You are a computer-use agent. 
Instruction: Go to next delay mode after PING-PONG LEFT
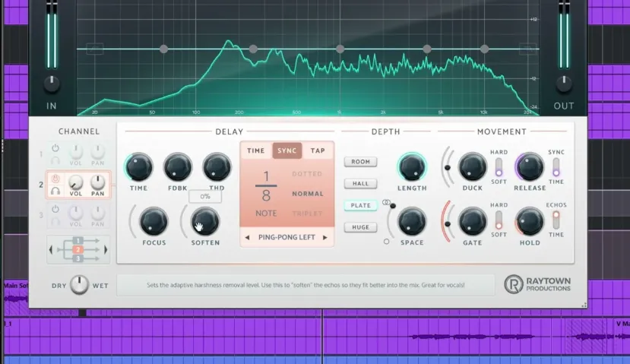pyautogui.click(x=325, y=237)
